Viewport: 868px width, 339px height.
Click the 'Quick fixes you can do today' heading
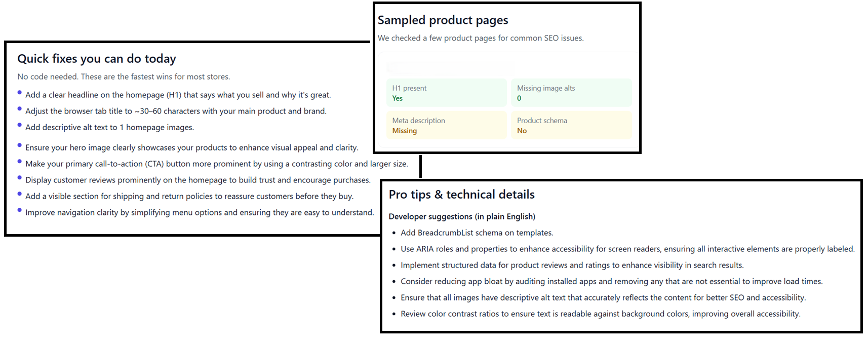[96, 59]
